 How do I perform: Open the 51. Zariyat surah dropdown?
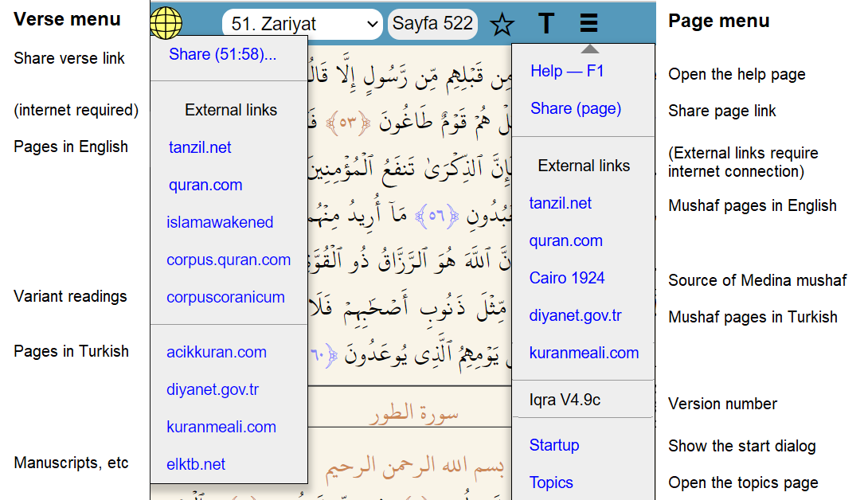(x=303, y=24)
